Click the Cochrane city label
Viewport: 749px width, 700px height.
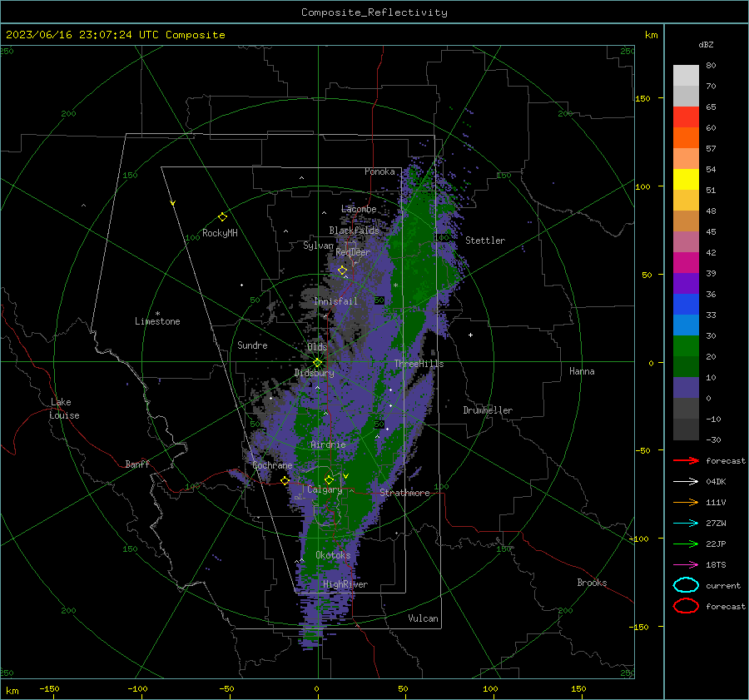click(272, 465)
